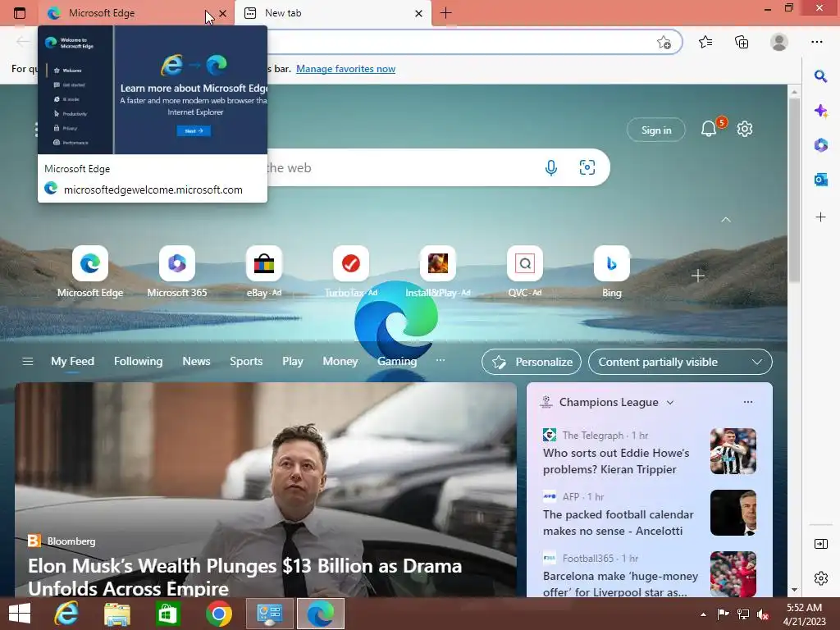Open the notifications bell
Viewport: 840px width, 630px height.
(709, 129)
